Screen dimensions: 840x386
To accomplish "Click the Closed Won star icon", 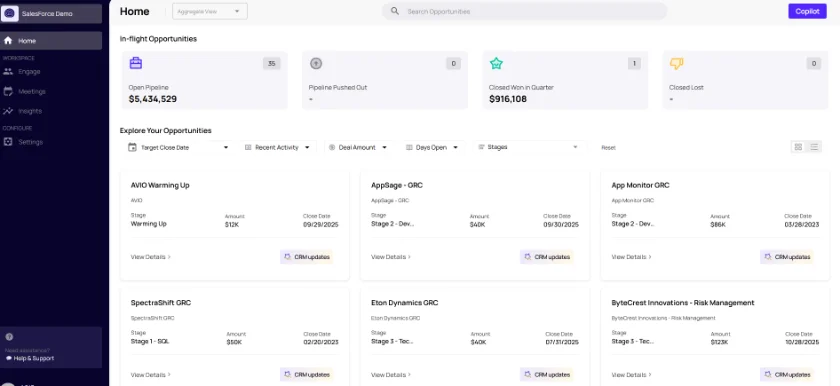I will [496, 63].
